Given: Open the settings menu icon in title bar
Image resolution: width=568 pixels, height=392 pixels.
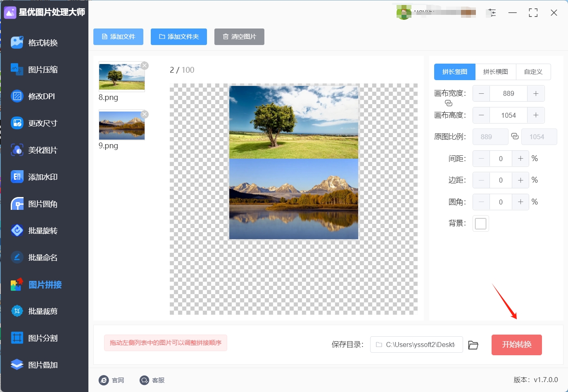Looking at the screenshot, I should [x=492, y=13].
